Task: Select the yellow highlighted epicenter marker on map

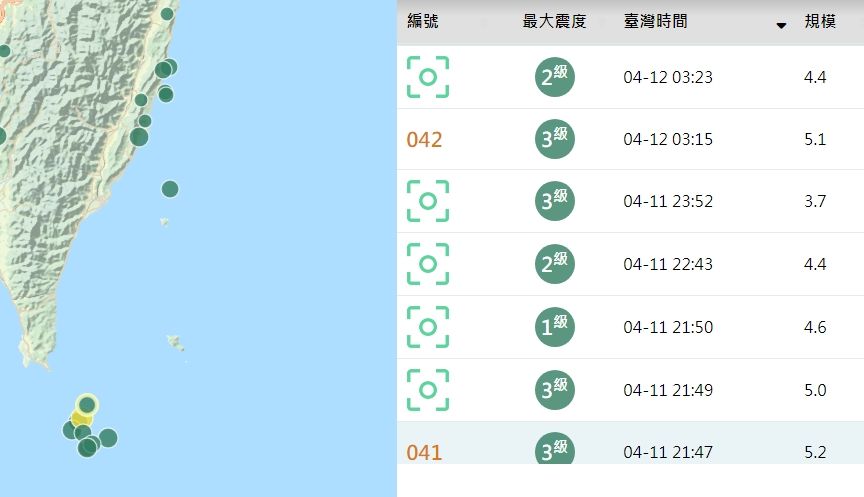Action: (82, 417)
